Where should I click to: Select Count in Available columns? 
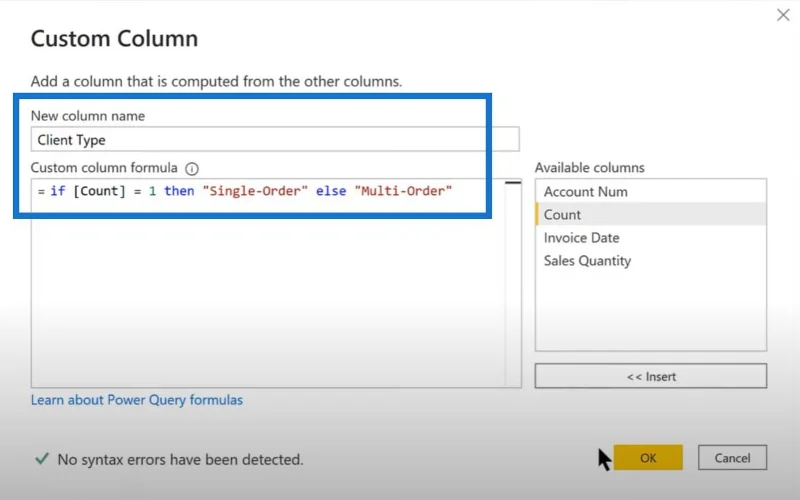[651, 214]
